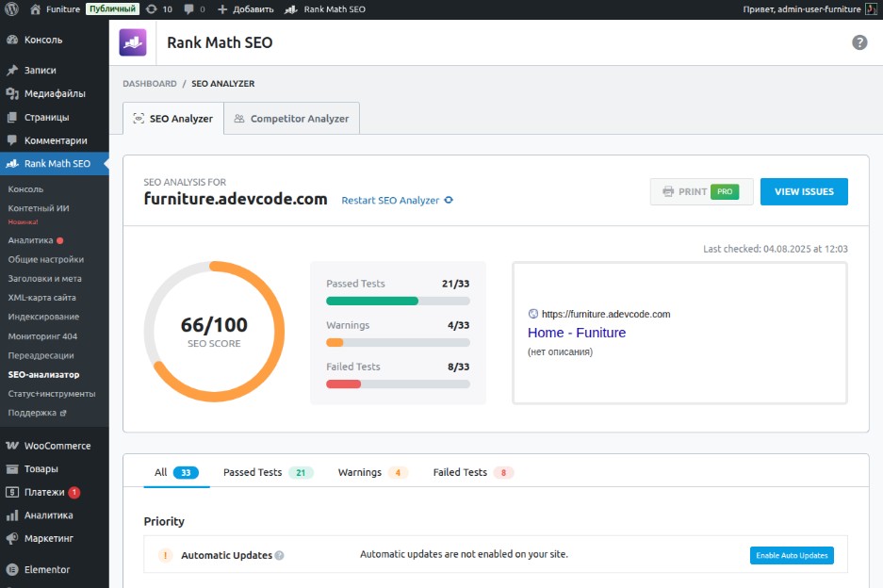Click the Товары products icon

tap(12, 468)
